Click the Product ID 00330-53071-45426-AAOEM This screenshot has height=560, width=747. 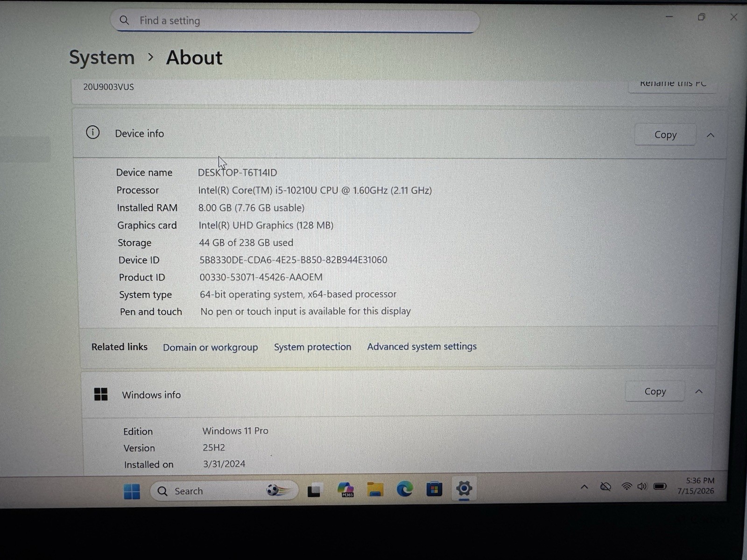(x=261, y=277)
